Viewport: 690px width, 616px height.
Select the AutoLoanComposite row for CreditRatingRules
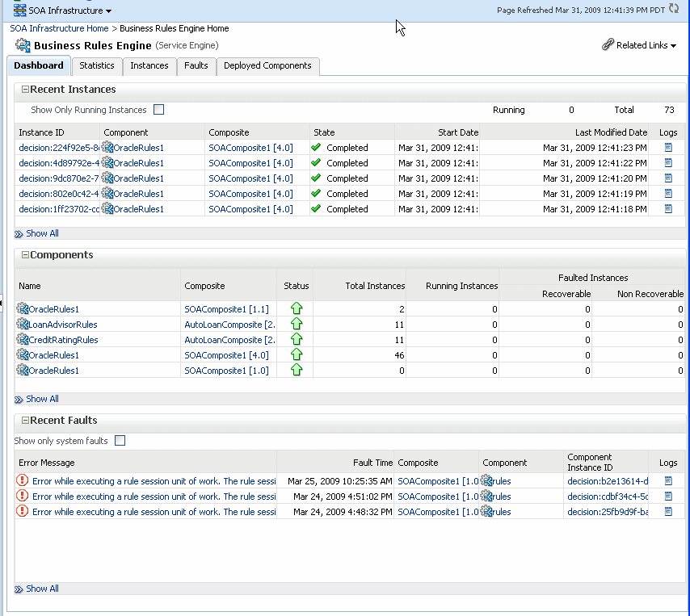228,339
